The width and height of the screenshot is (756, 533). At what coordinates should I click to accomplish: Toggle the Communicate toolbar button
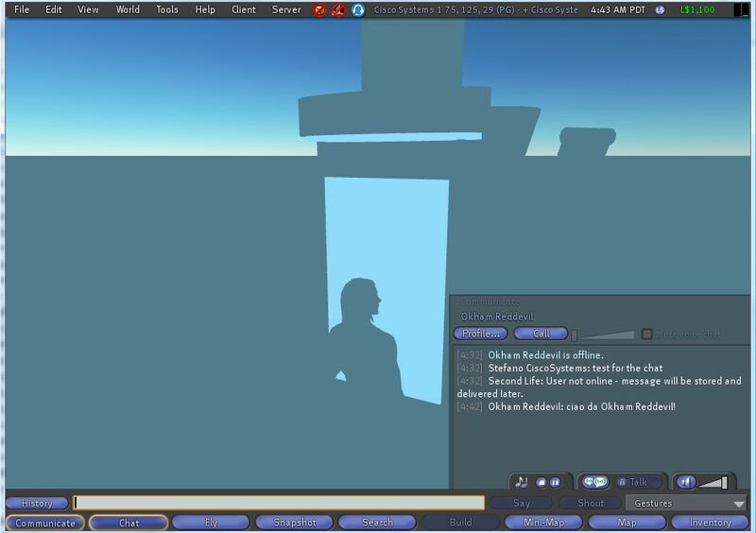[45, 523]
